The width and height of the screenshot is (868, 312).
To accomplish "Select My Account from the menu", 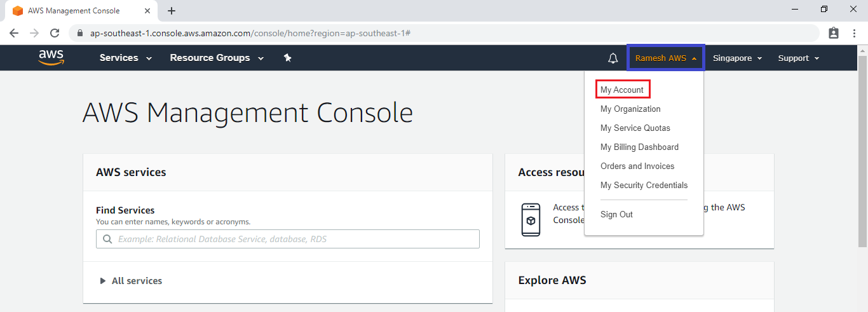I will point(622,90).
